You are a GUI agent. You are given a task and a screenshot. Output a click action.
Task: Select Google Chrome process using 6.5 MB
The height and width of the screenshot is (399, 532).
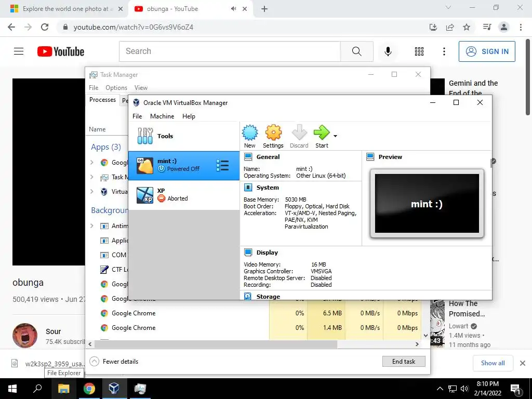point(254,313)
